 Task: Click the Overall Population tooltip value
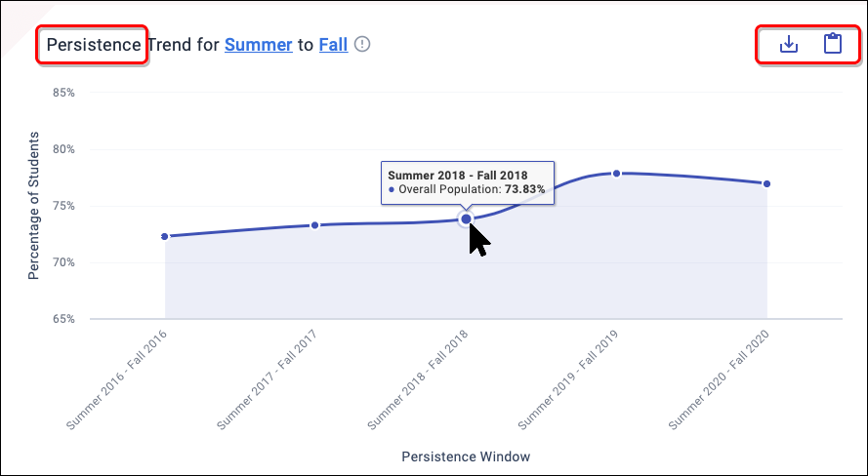click(x=525, y=189)
